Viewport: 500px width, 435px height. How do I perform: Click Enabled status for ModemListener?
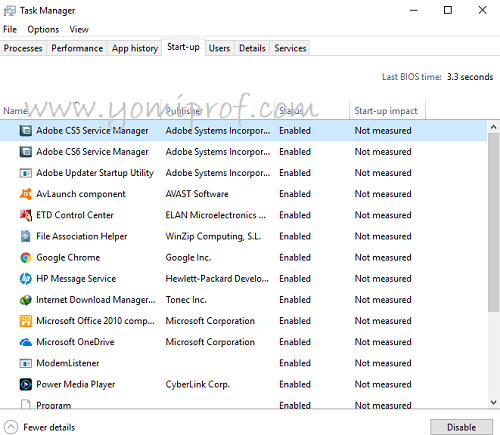[295, 363]
